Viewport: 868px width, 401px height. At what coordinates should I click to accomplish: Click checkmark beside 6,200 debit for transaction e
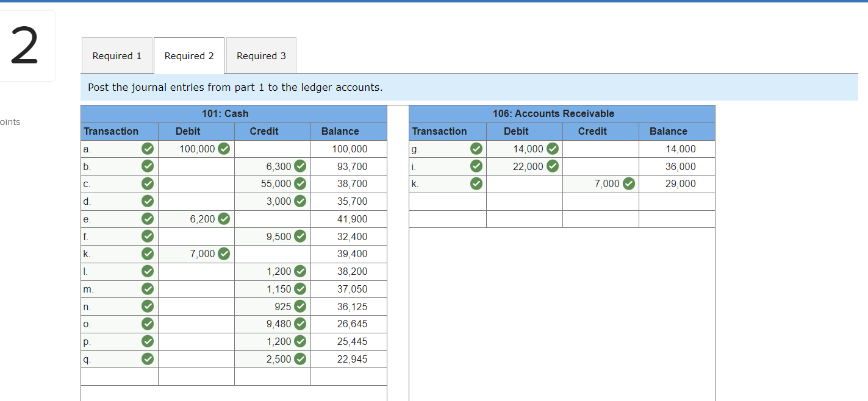pyautogui.click(x=223, y=219)
